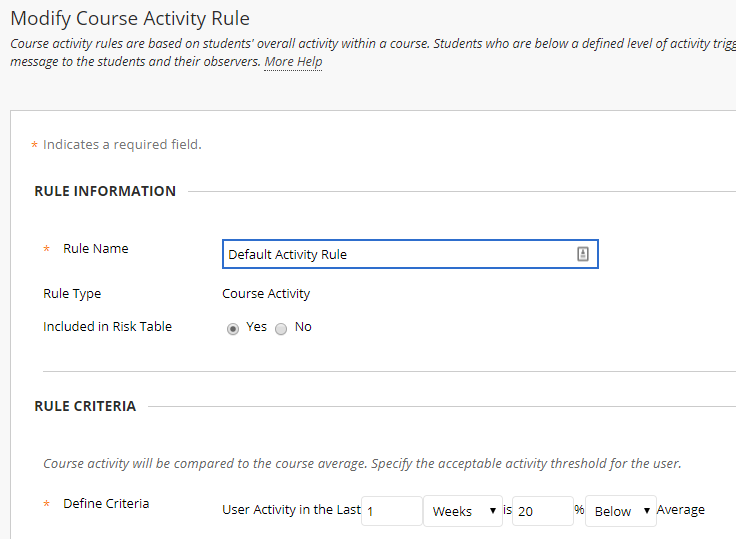This screenshot has width=736, height=539.
Task: Open the Weeks time unit dropdown
Action: coord(464,511)
